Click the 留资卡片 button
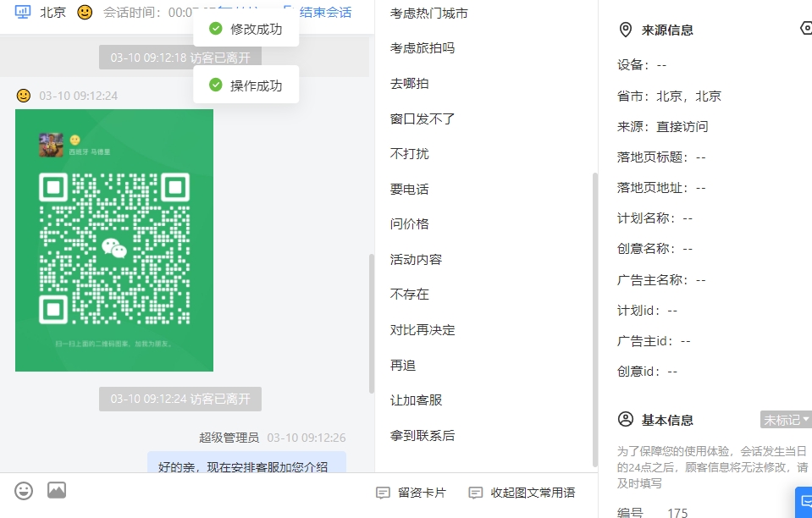 (x=412, y=493)
